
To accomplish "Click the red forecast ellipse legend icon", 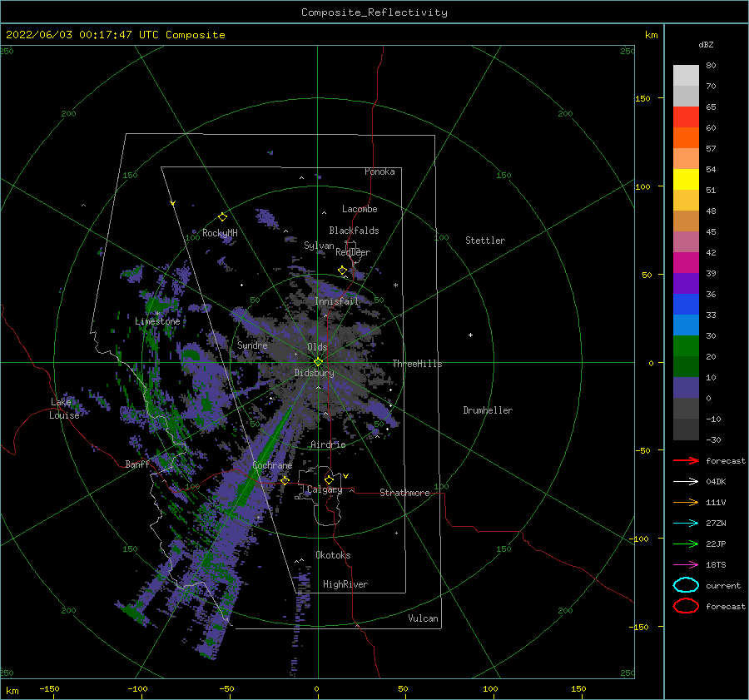I will point(686,606).
